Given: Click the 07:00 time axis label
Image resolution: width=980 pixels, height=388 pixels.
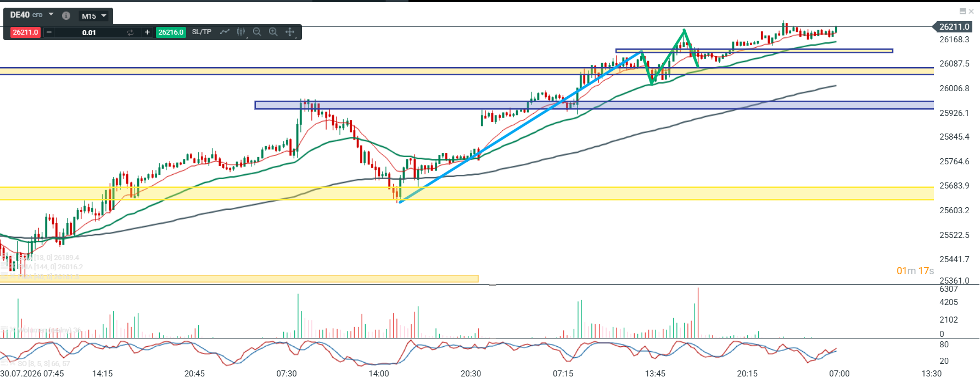Looking at the screenshot, I should click(x=839, y=374).
